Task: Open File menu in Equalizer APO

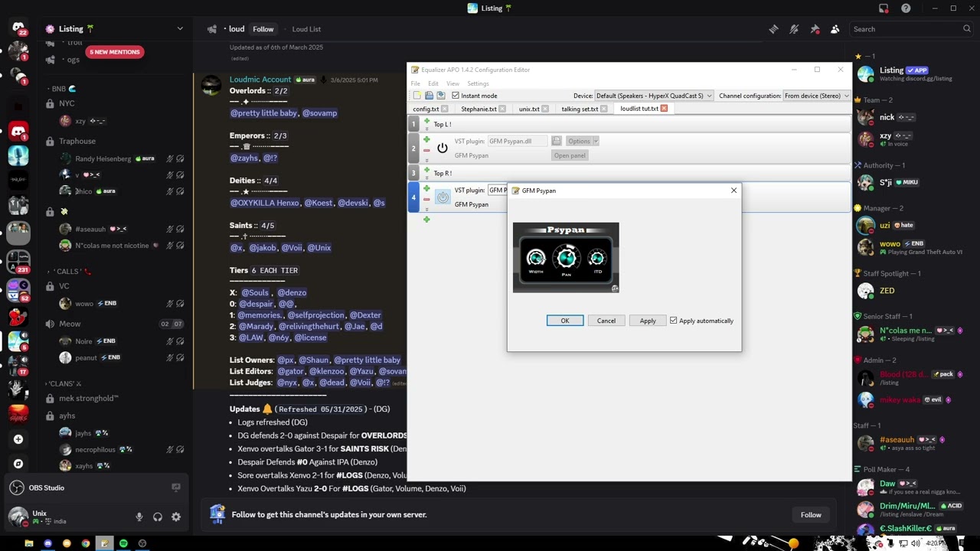Action: pos(416,83)
